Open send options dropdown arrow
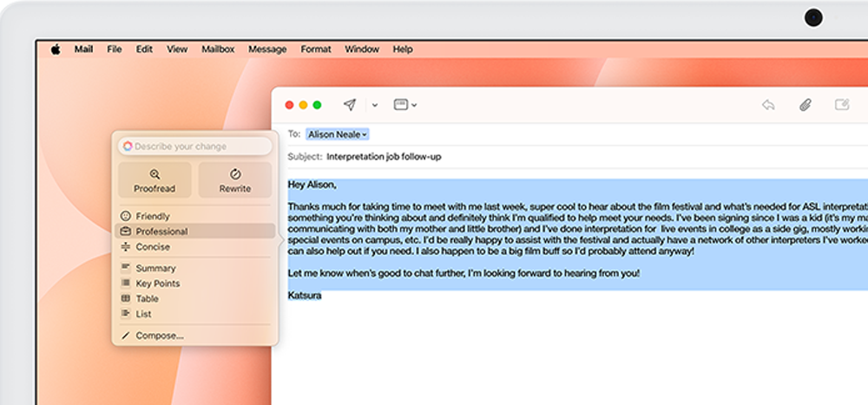 pyautogui.click(x=375, y=106)
